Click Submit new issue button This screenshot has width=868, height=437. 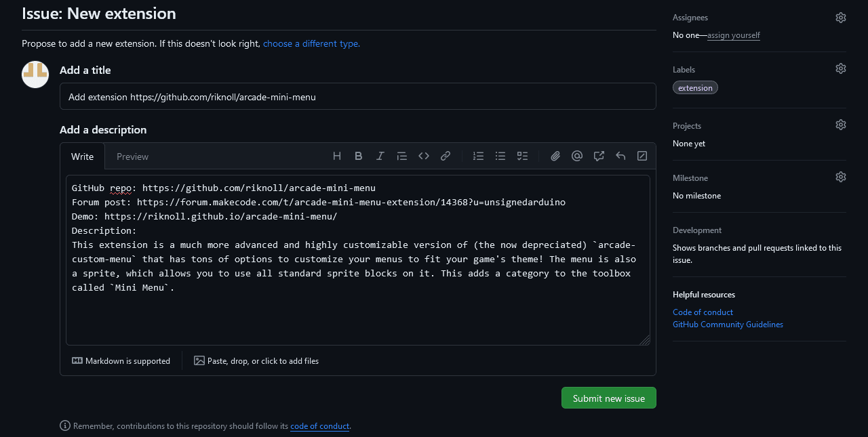click(x=609, y=398)
